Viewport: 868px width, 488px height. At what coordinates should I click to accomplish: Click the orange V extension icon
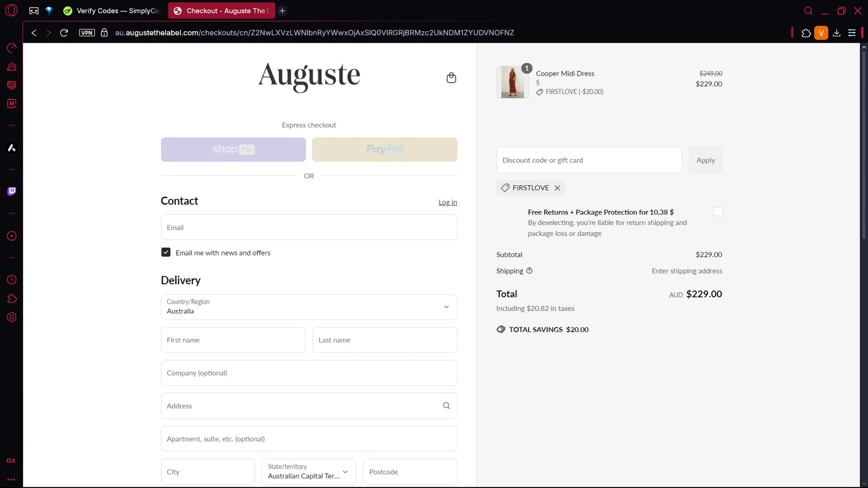coord(821,33)
